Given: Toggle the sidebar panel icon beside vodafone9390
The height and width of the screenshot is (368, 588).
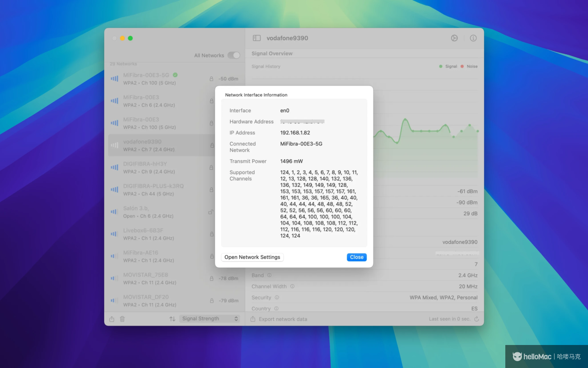Looking at the screenshot, I should [x=257, y=38].
